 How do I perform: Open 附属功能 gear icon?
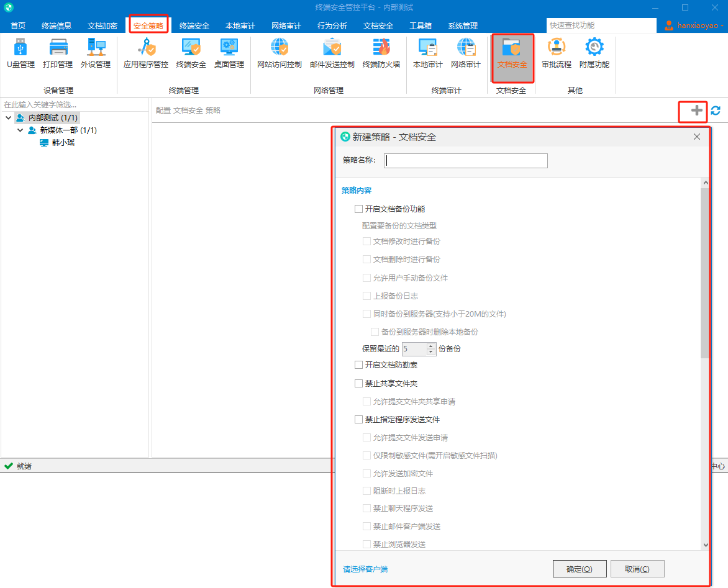[x=594, y=53]
